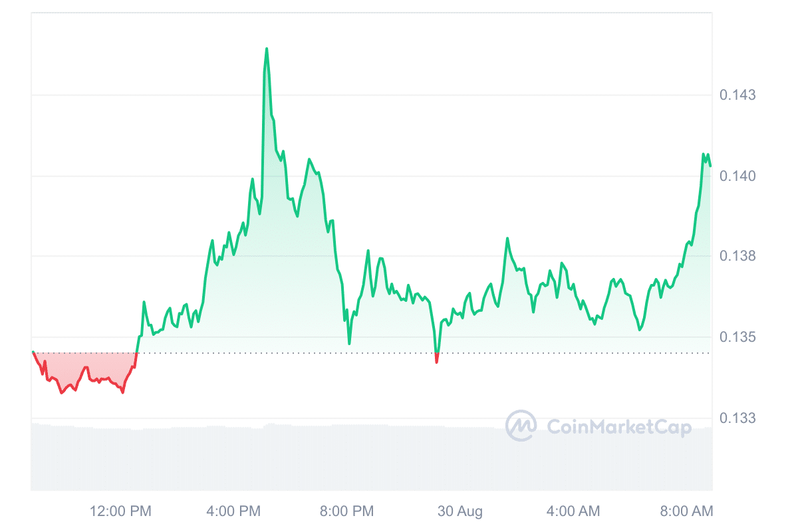Click the final point of the green price line
Screen dimensions: 798x532
click(x=710, y=166)
